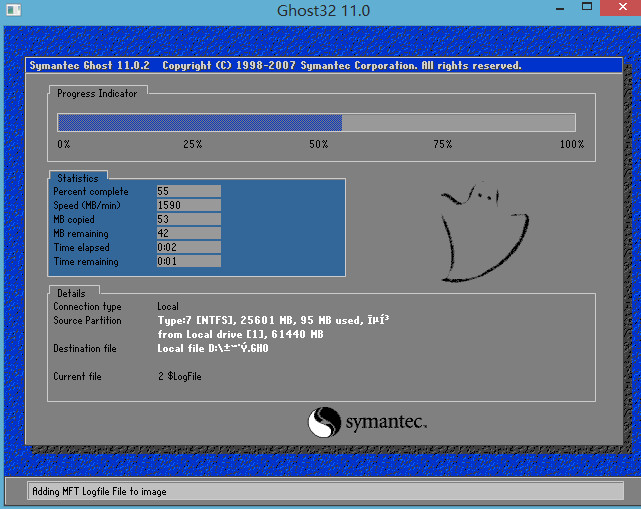
Task: Click the Ghost32 11.0 title text
Action: [323, 11]
